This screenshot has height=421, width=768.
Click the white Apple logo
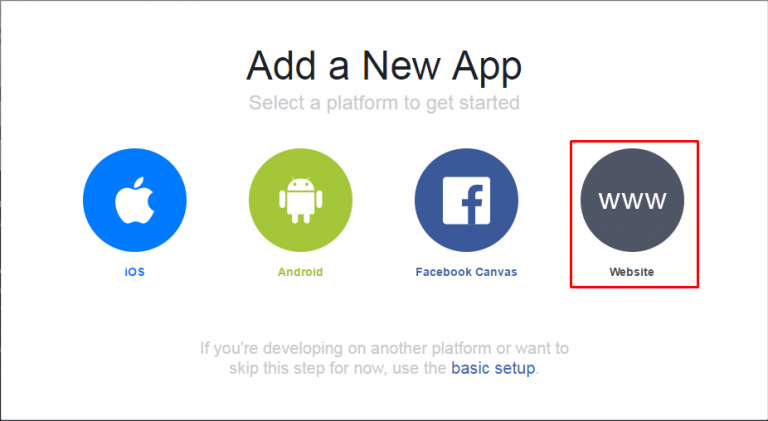point(135,201)
